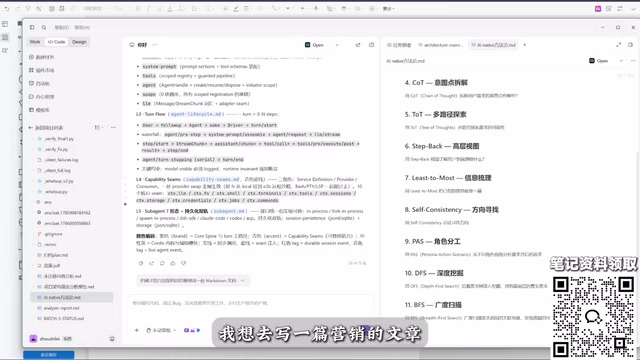640x360 pixels.
Task: Expand the right panel with diagonal arrows icon
Action: tap(618, 45)
